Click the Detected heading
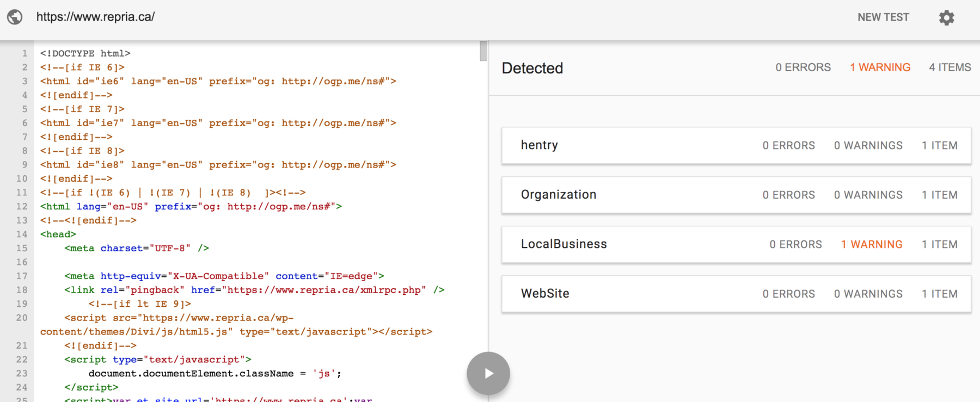980x402 pixels. [x=532, y=68]
